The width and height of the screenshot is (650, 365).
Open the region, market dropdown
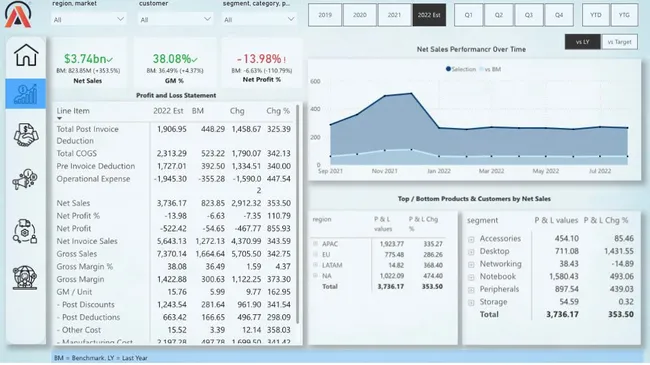click(89, 19)
